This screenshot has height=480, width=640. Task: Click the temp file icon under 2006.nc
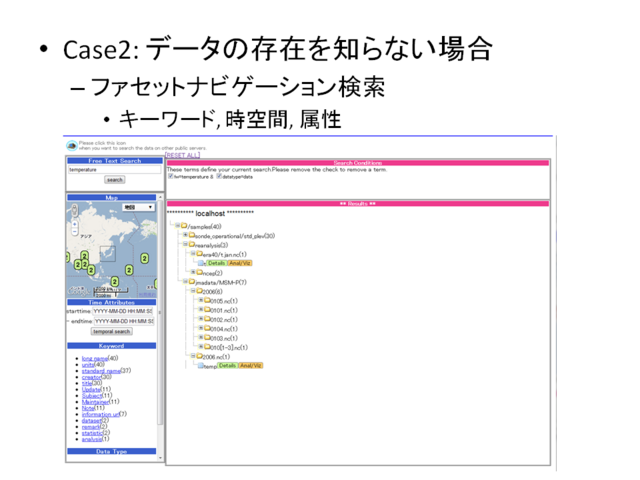click(x=201, y=366)
